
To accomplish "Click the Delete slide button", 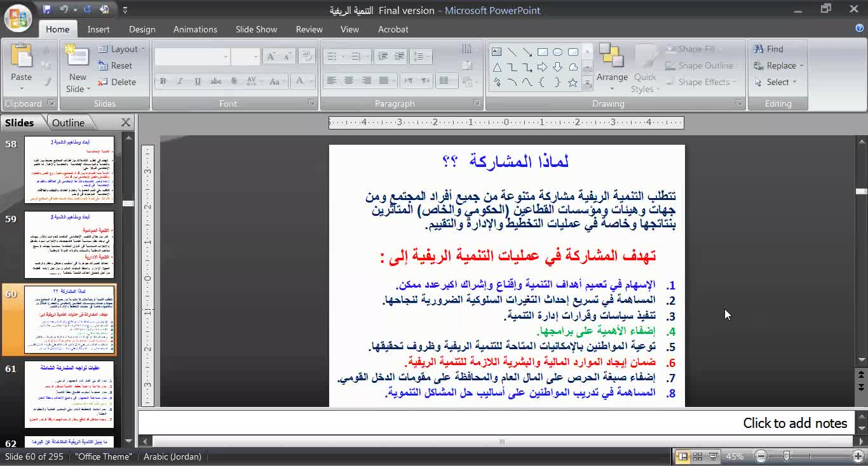I will pyautogui.click(x=117, y=82).
